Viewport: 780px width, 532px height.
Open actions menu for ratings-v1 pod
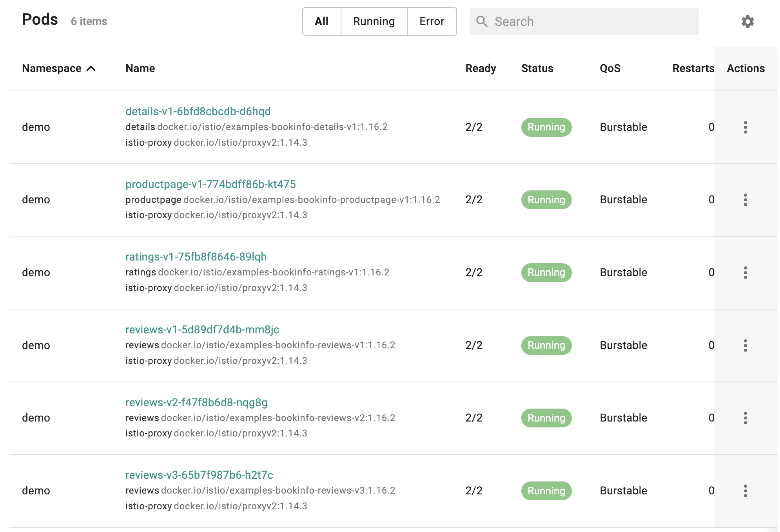[x=745, y=273]
